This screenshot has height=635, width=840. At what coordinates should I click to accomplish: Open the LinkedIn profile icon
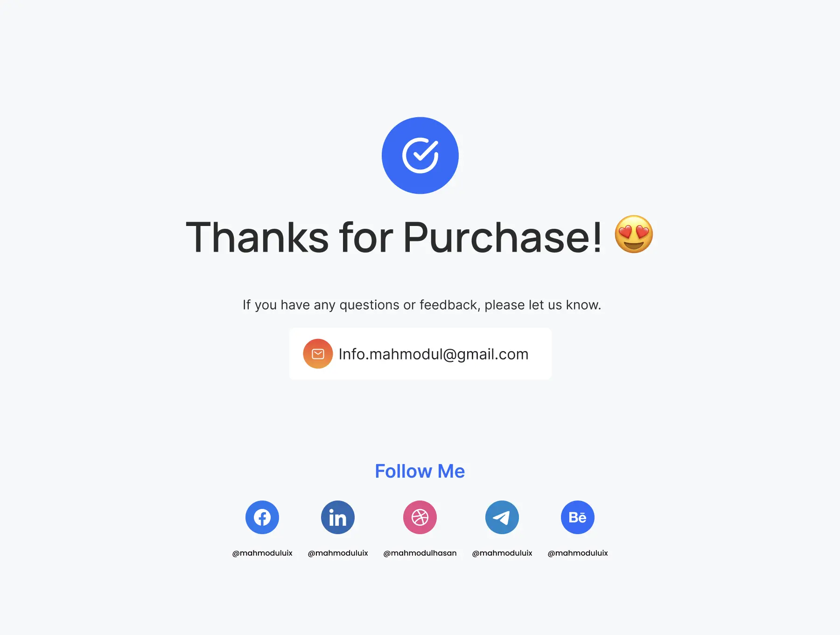tap(338, 517)
